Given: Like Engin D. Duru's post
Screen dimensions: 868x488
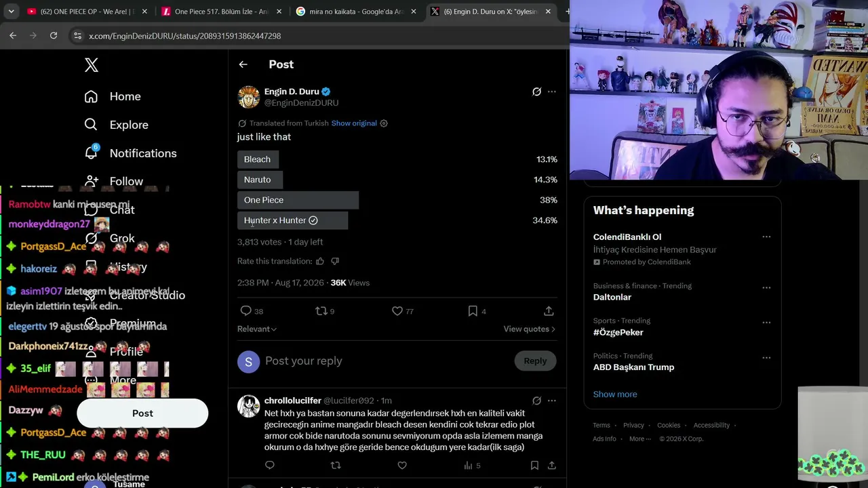Looking at the screenshot, I should (397, 311).
